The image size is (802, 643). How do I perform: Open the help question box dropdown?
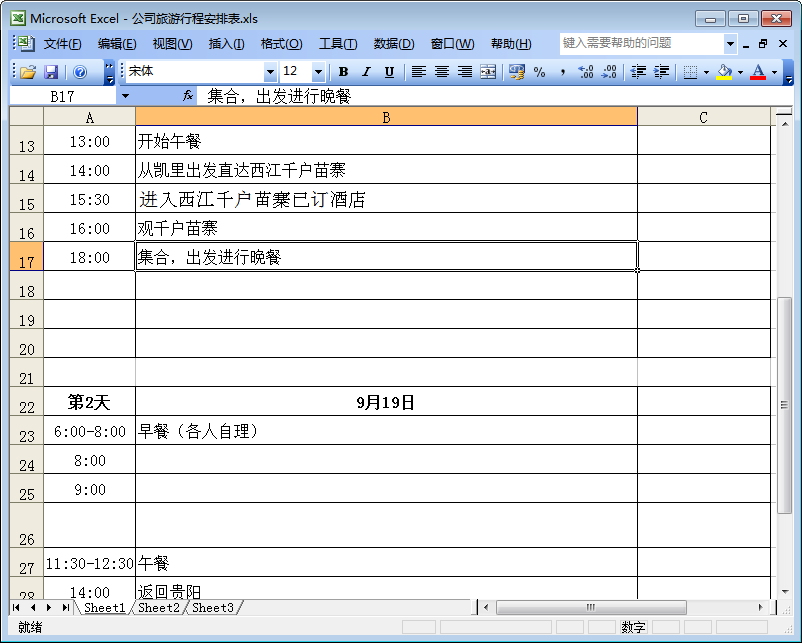tap(730, 44)
